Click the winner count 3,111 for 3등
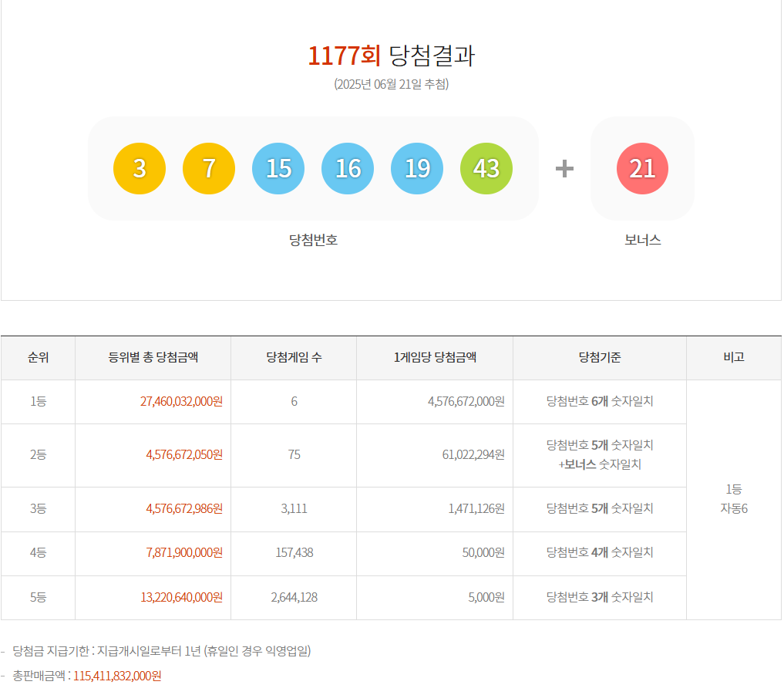784x695 pixels. pos(293,509)
